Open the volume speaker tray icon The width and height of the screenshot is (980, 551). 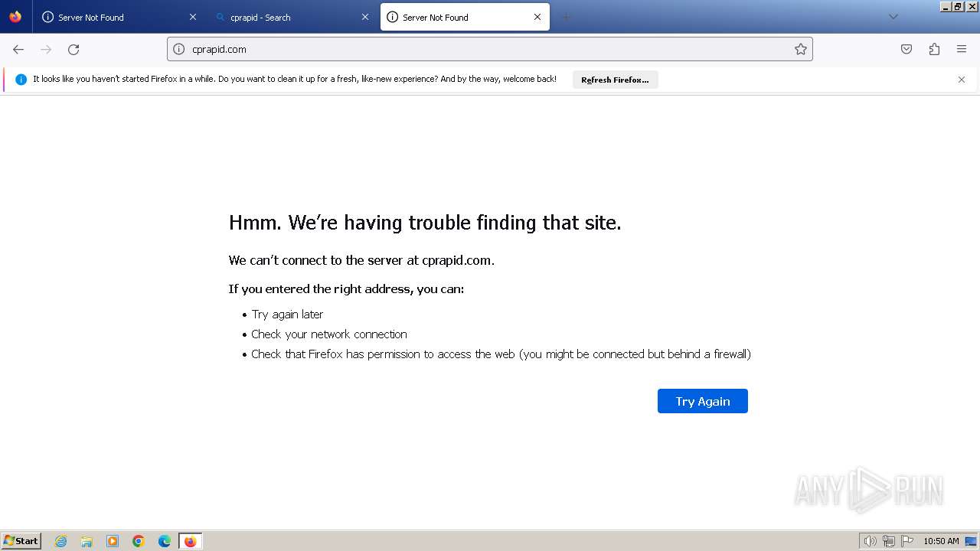[870, 541]
